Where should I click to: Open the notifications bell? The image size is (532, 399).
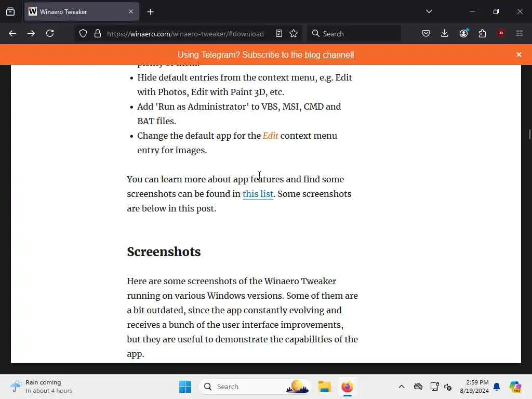point(497,387)
